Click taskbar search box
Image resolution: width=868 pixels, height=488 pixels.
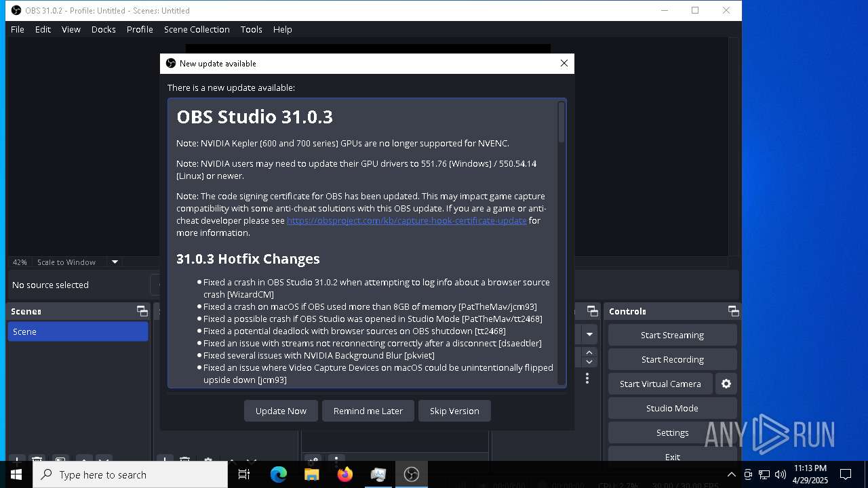tap(130, 474)
